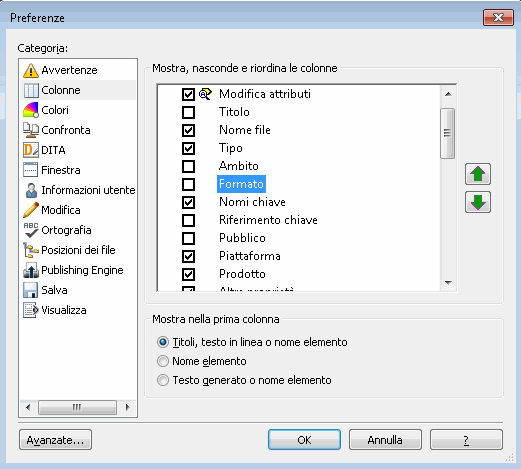Click the DITA category icon
The image size is (521, 469).
(31, 150)
